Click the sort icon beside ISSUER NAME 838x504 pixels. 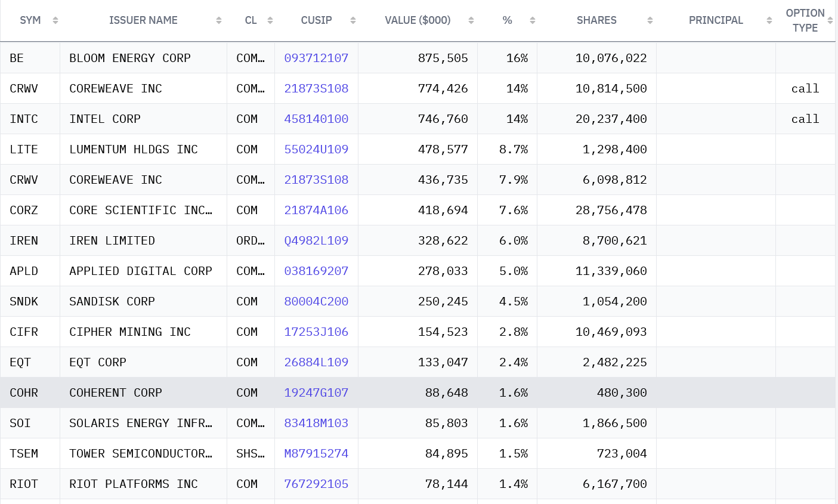[219, 20]
